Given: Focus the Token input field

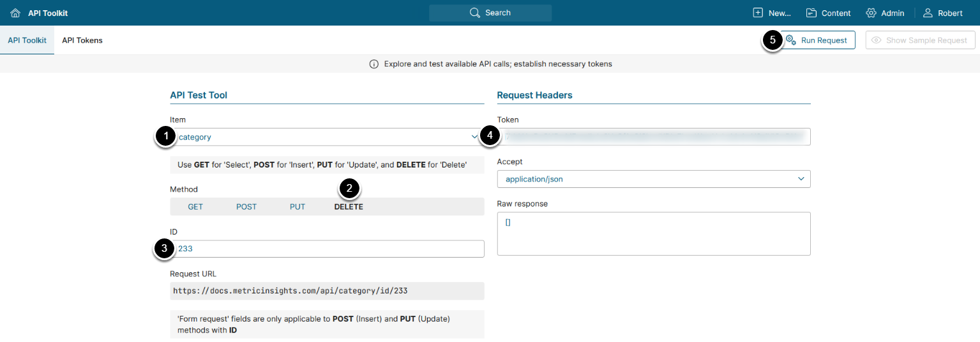Looking at the screenshot, I should coord(654,137).
